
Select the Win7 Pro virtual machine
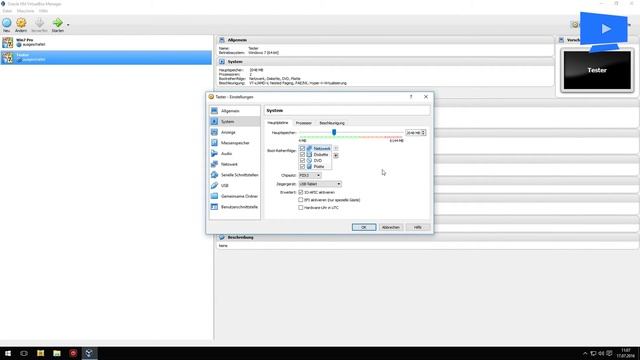106,42
